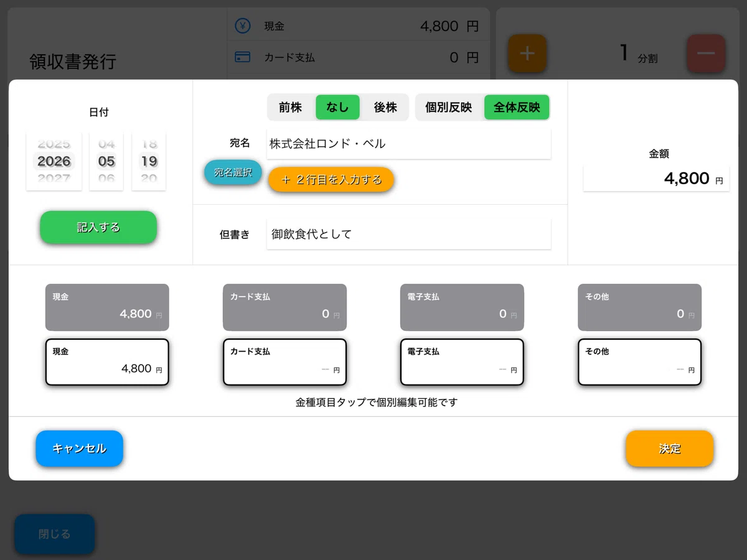The width and height of the screenshot is (747, 560).
Task: Tap editable white カード支払 card
Action: 284,362
